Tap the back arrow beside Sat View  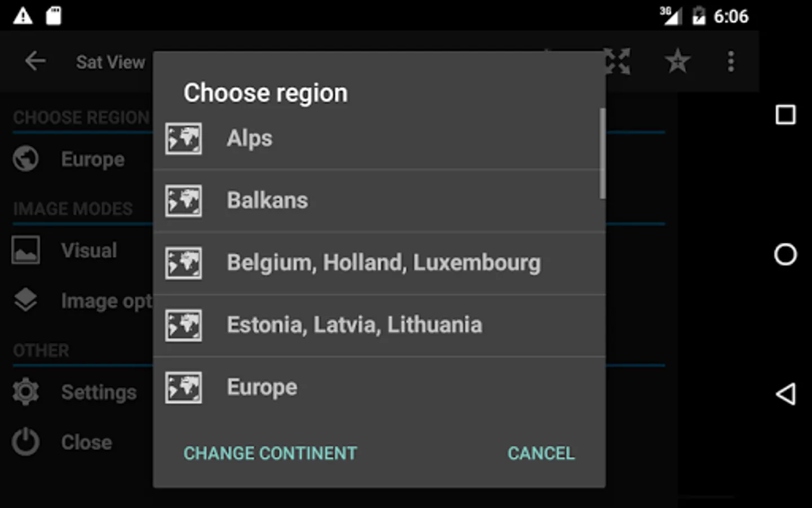[35, 61]
